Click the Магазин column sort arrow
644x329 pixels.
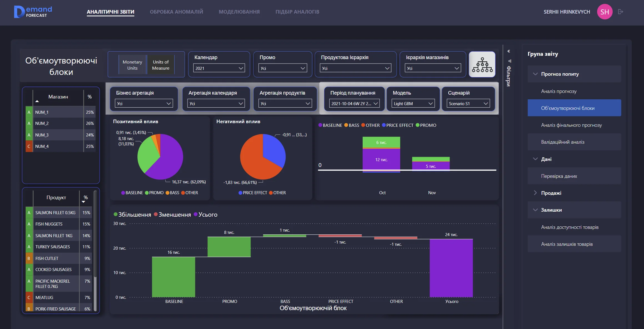click(37, 101)
